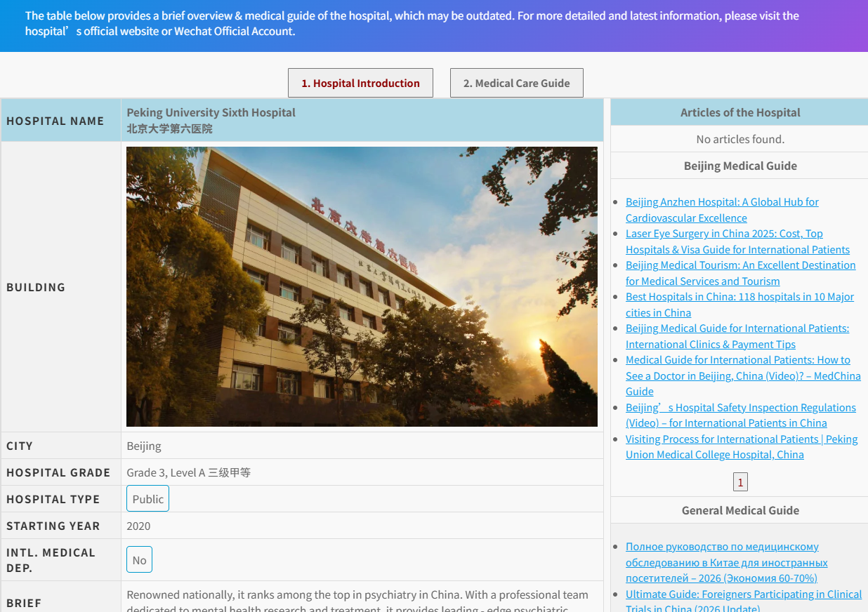Click the Public hospital type badge
868x612 pixels.
pos(147,498)
